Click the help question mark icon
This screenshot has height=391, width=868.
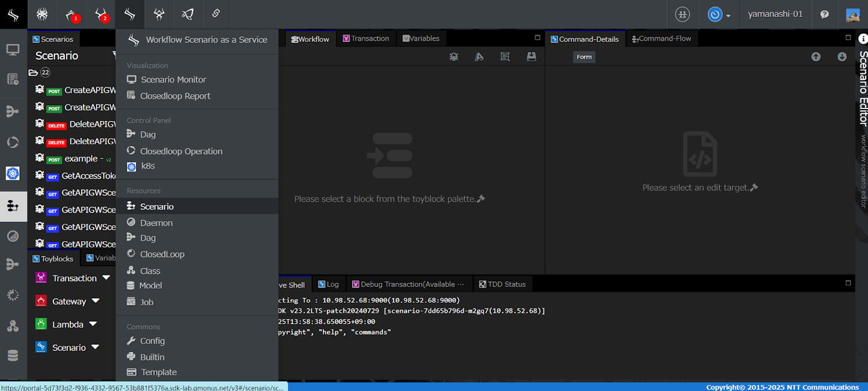click(824, 15)
